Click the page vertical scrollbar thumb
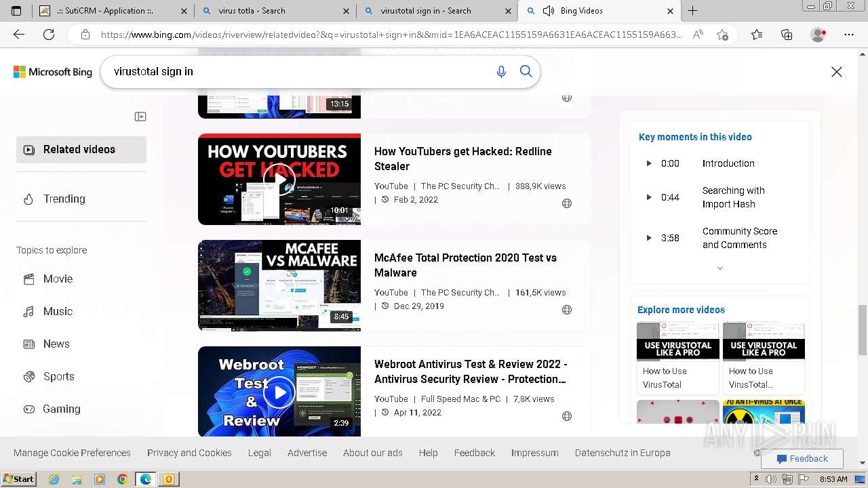The height and width of the screenshot is (488, 868). (862, 329)
